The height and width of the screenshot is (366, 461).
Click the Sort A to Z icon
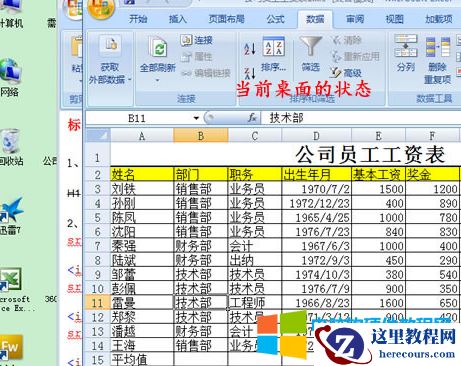(x=250, y=49)
